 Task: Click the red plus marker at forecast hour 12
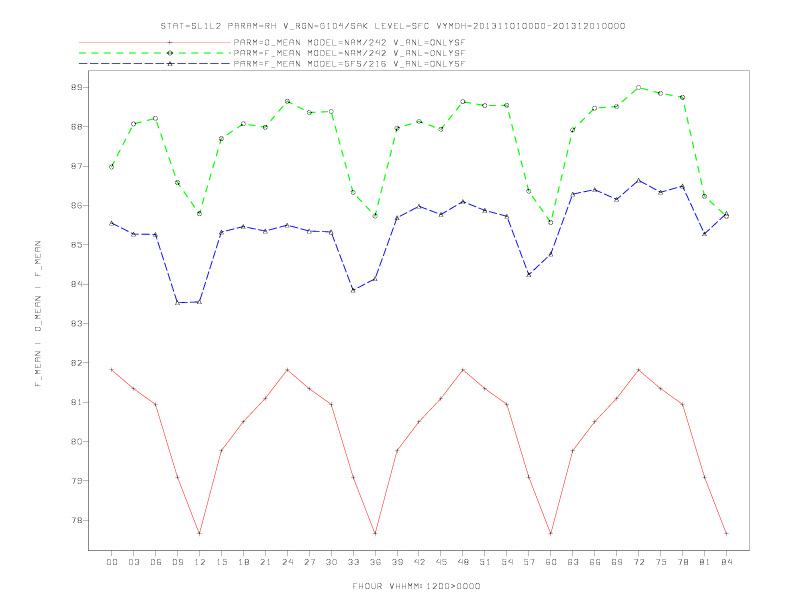[200, 534]
